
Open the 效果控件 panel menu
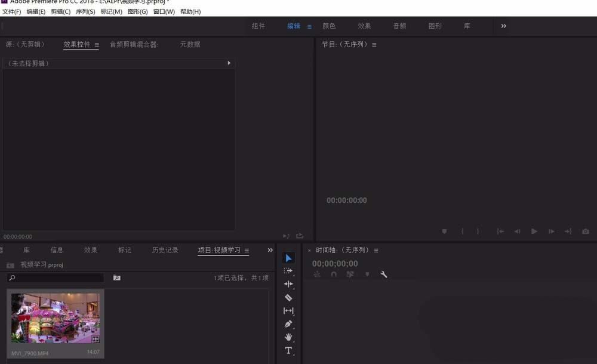[x=97, y=44]
